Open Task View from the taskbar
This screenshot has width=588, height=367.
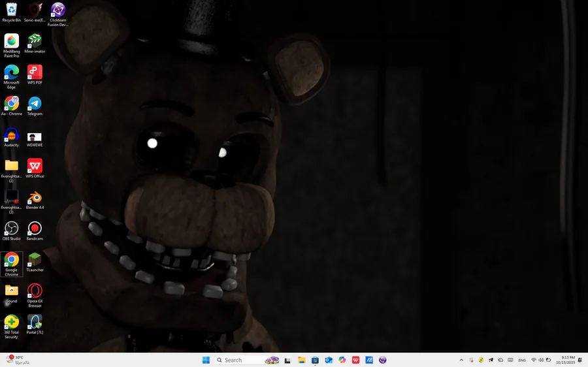287,360
